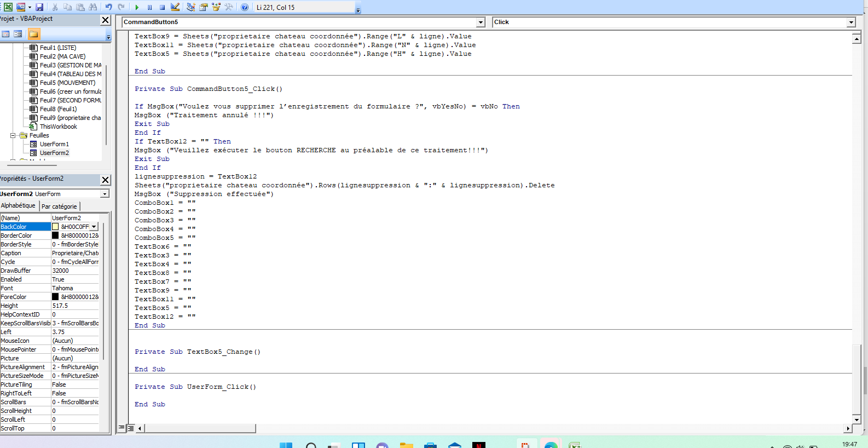Open the Click procedure dropdown

click(850, 22)
